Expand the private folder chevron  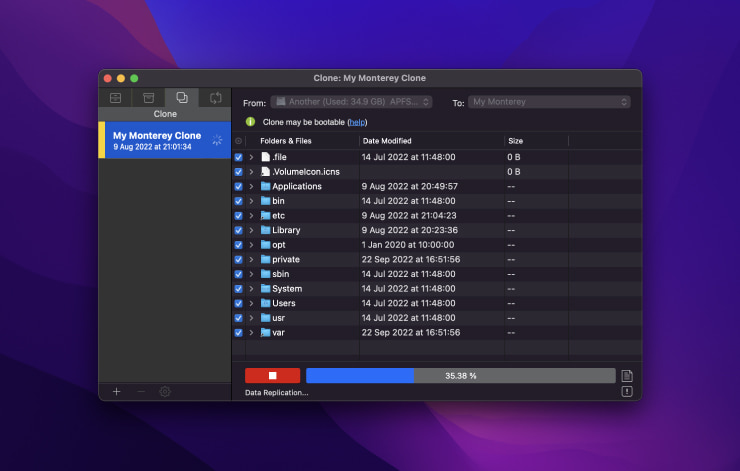point(251,260)
